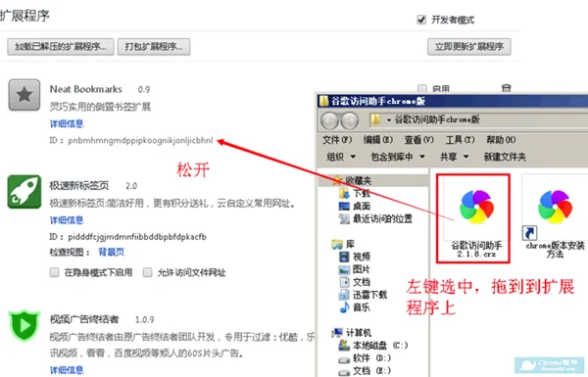Image resolution: width=588 pixels, height=377 pixels.
Task: Click the green shield play icon
Action: point(24,325)
